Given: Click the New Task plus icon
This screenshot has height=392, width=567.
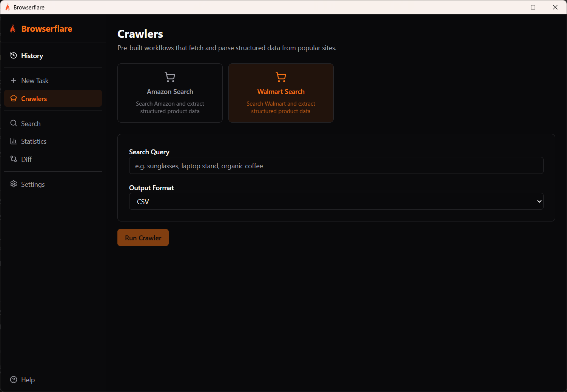Looking at the screenshot, I should [14, 80].
